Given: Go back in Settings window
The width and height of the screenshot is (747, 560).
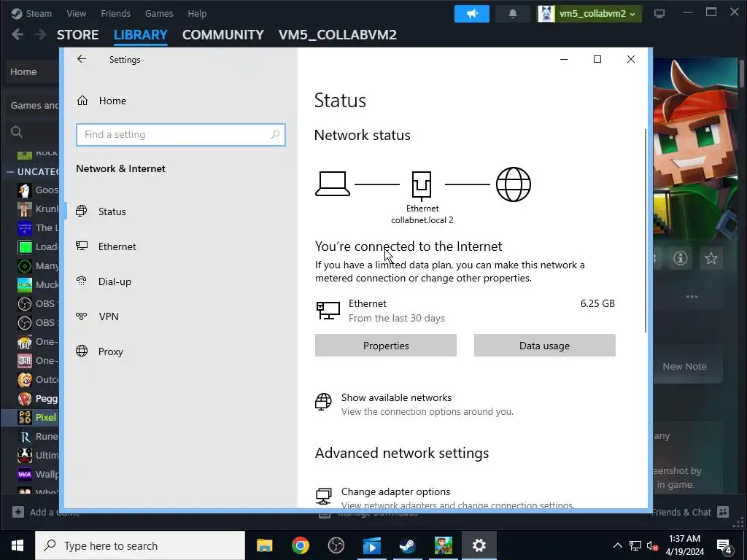Looking at the screenshot, I should pyautogui.click(x=82, y=59).
